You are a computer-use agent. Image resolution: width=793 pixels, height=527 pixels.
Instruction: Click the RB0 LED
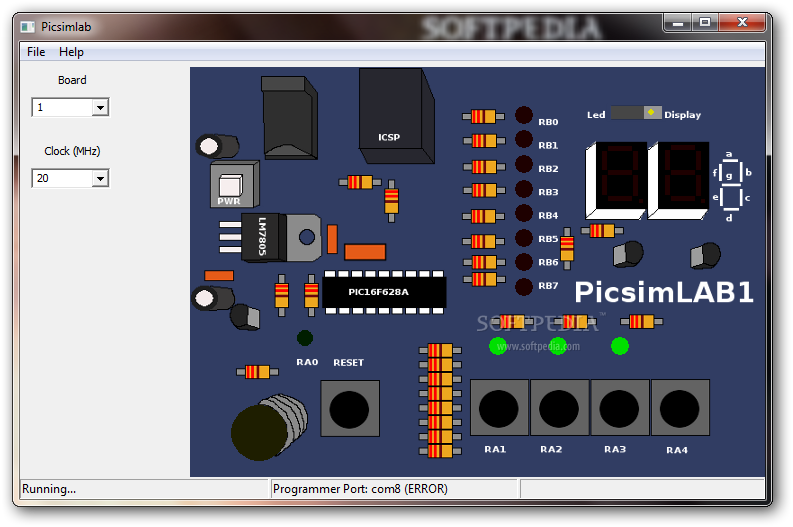(x=523, y=115)
